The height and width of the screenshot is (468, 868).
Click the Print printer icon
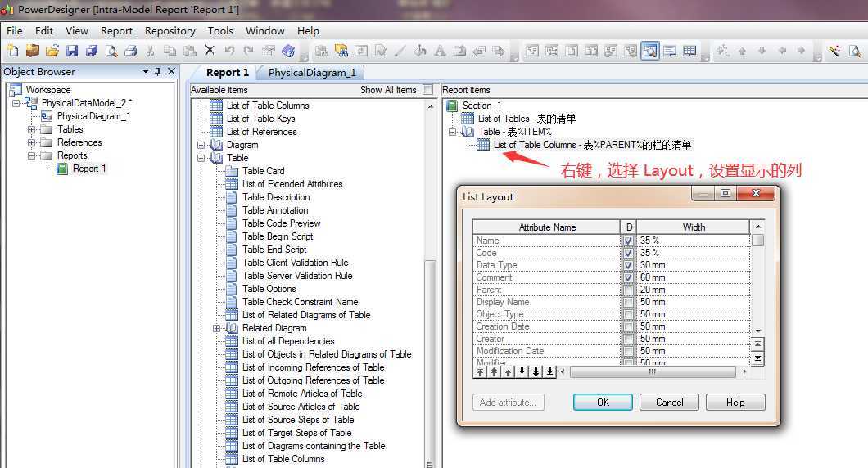pyautogui.click(x=131, y=51)
